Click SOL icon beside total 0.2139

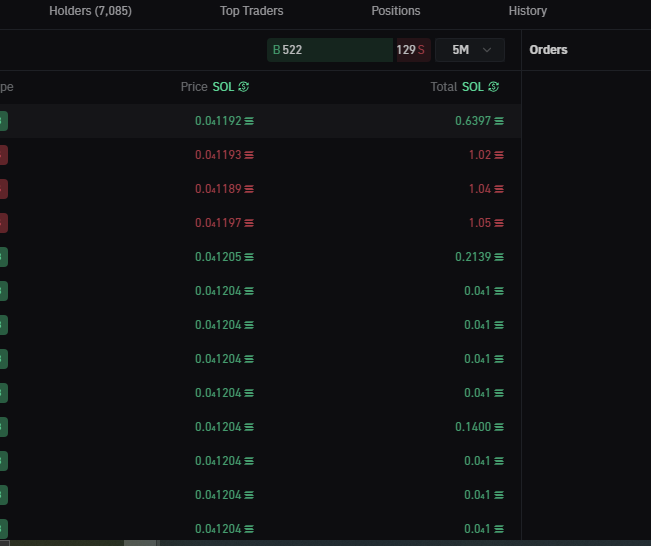[499, 257]
